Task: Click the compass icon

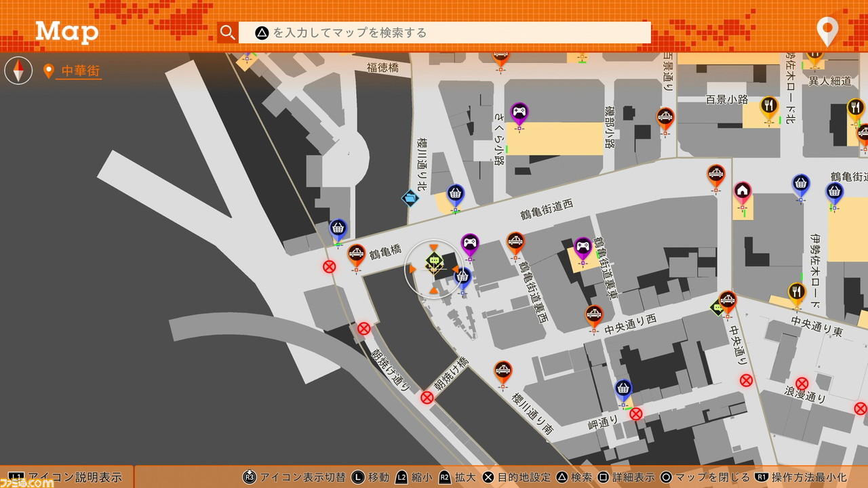Action: point(18,70)
